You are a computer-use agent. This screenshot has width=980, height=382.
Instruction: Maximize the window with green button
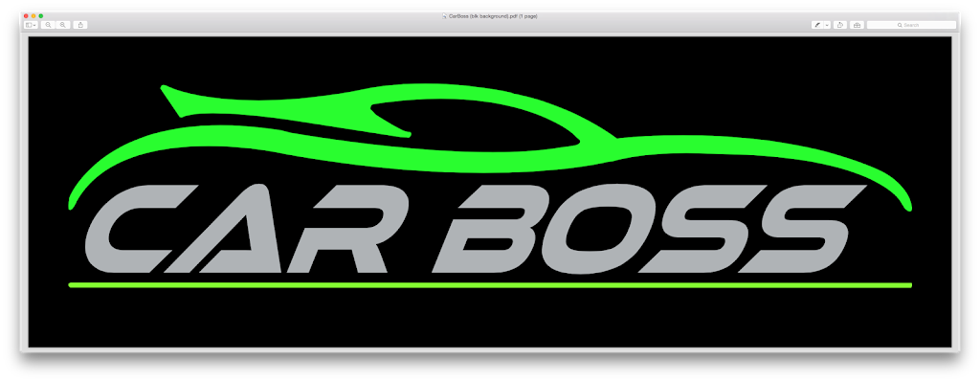tap(41, 15)
